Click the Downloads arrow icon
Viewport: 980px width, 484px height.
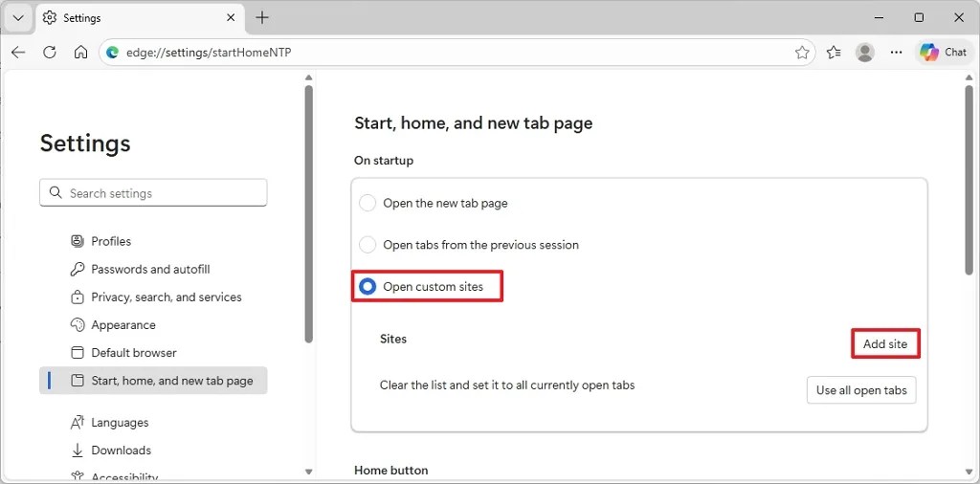coord(78,451)
